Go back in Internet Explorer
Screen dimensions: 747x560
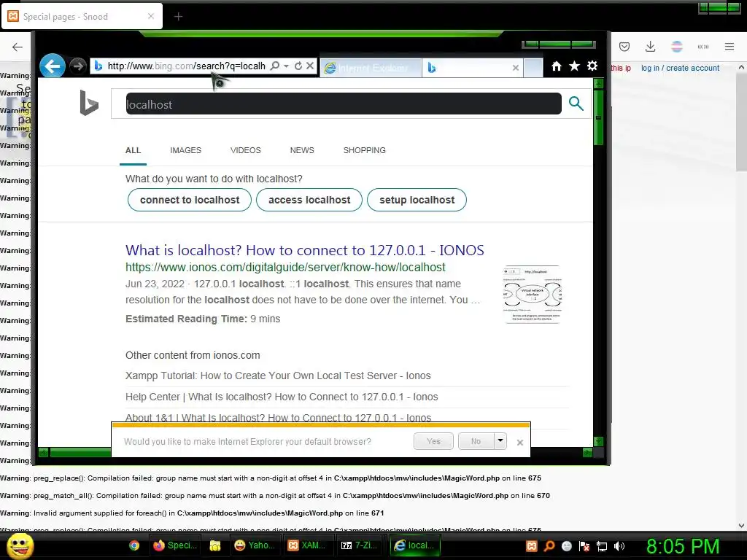pyautogui.click(x=53, y=66)
